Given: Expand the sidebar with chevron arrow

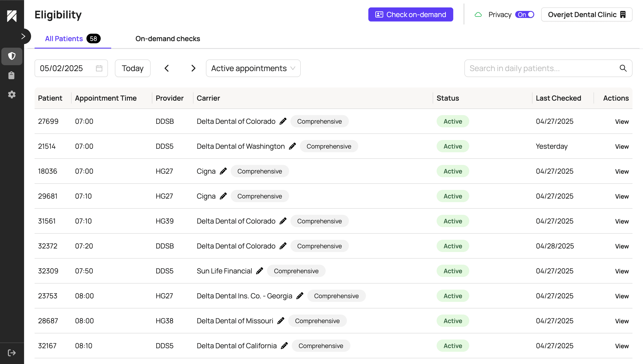Looking at the screenshot, I should 23,37.
